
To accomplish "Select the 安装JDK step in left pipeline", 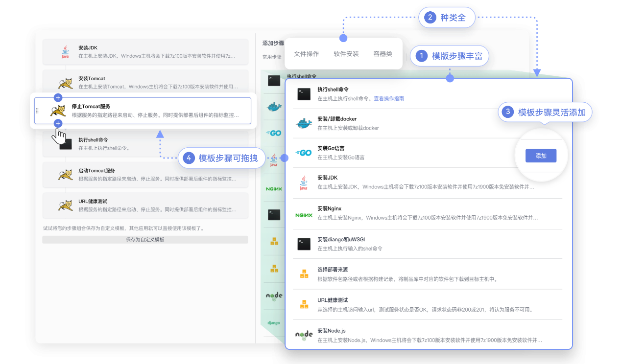I will pos(145,52).
